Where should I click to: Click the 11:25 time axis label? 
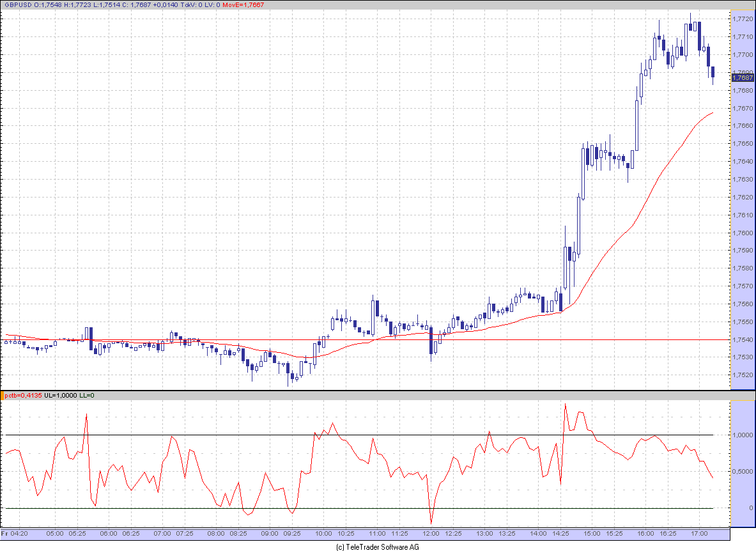click(399, 533)
